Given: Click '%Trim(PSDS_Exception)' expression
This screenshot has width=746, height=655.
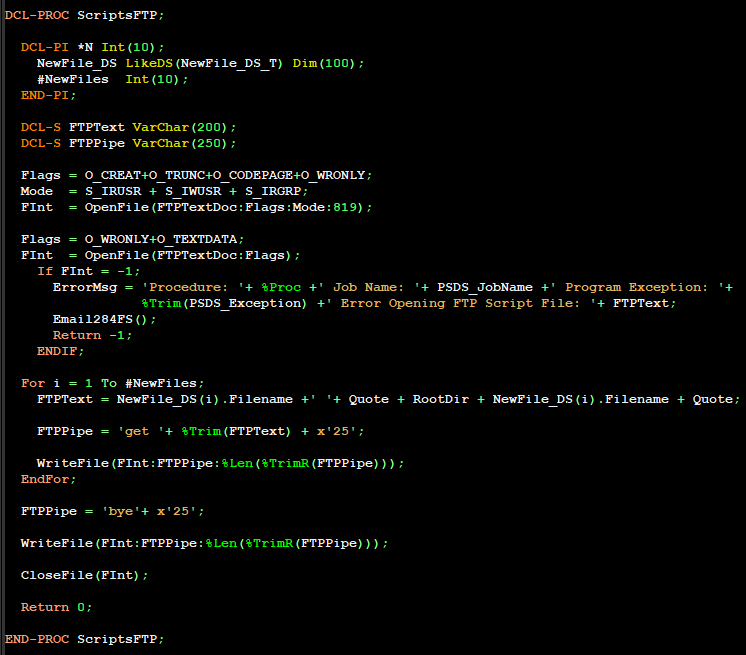Looking at the screenshot, I should [224, 303].
